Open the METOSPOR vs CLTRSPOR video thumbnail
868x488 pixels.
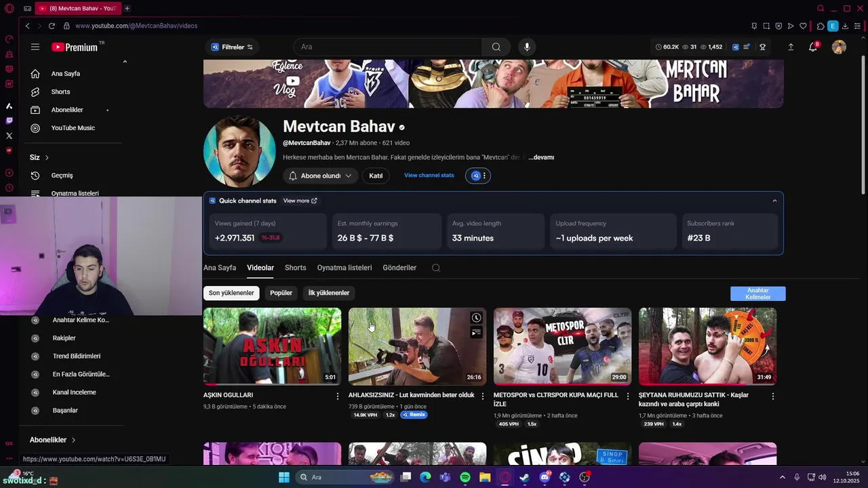[x=562, y=346]
